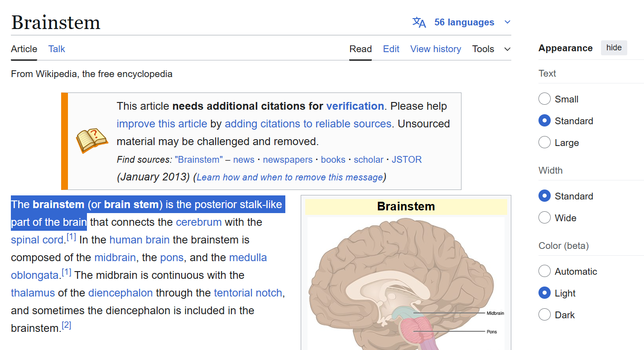Open the thalamus link
Image resolution: width=644 pixels, height=350 pixels.
click(x=33, y=293)
